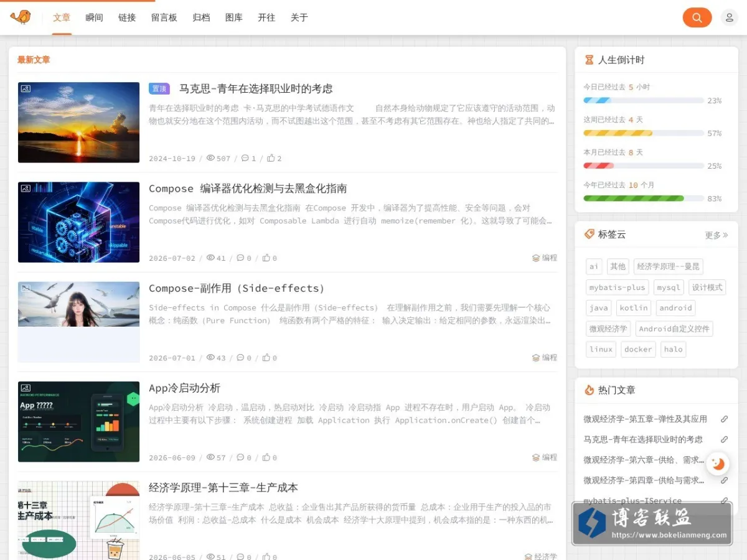Click thumbs-up icon of the 2026-07-02 post
This screenshot has height=560, width=747.
[x=266, y=258]
